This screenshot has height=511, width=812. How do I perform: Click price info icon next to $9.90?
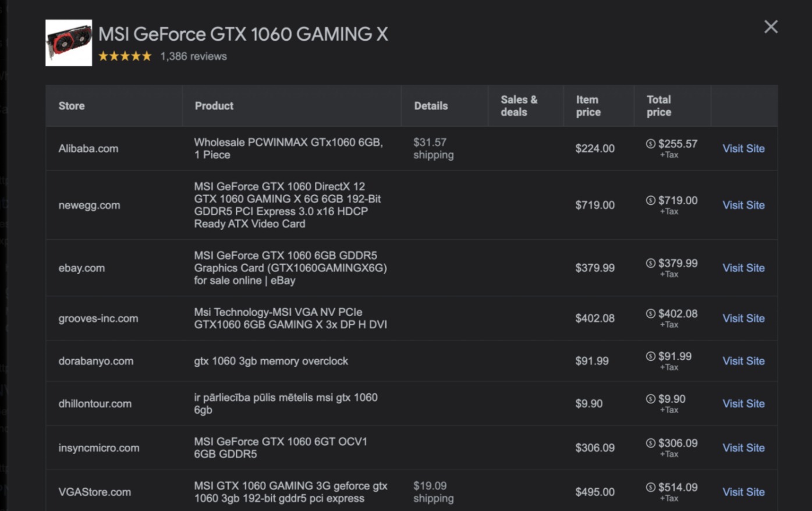tap(651, 399)
